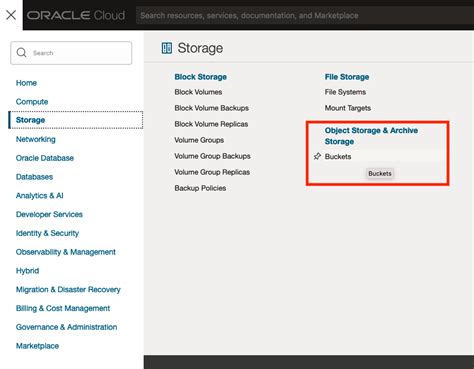Open Block Volume Backups
The height and width of the screenshot is (369, 474).
[212, 108]
